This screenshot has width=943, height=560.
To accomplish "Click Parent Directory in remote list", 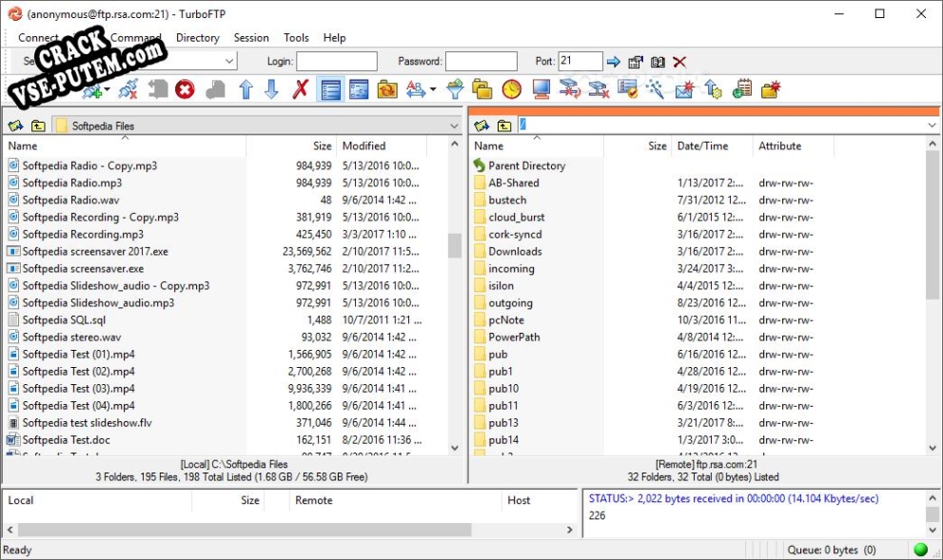I will 526,165.
